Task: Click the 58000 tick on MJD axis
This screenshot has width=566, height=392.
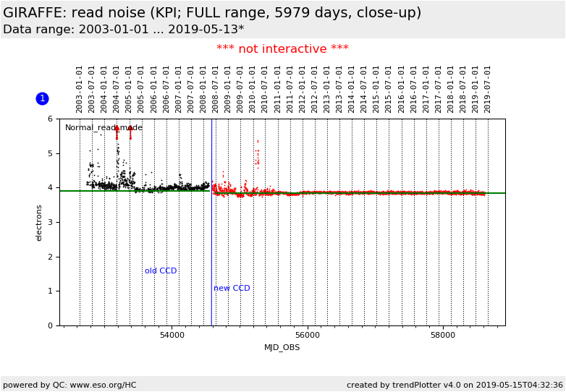Action: point(443,336)
